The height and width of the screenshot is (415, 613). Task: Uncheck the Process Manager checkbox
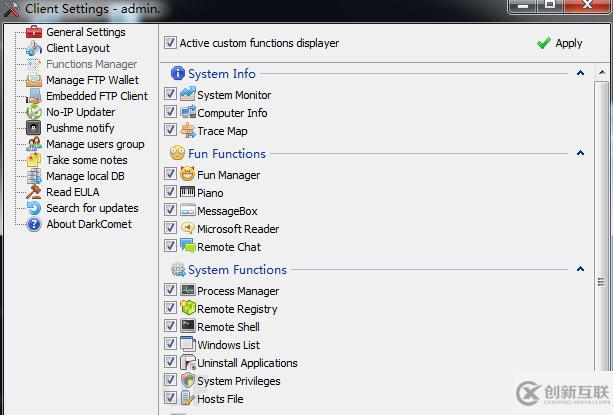pyautogui.click(x=170, y=290)
